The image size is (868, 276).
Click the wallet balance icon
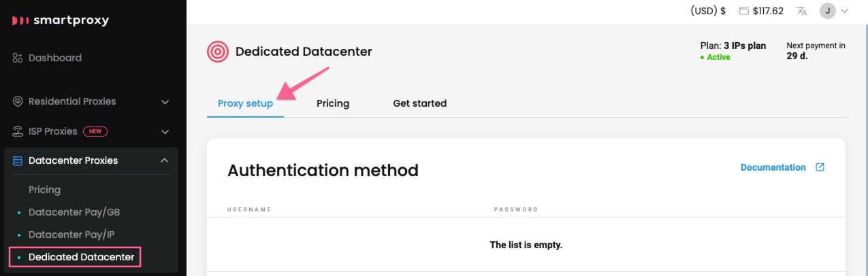click(743, 11)
